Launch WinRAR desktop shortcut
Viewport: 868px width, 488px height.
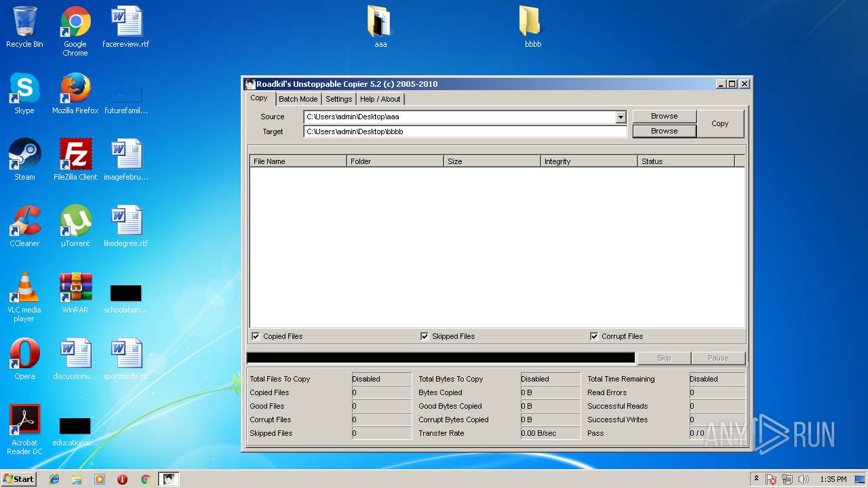75,293
